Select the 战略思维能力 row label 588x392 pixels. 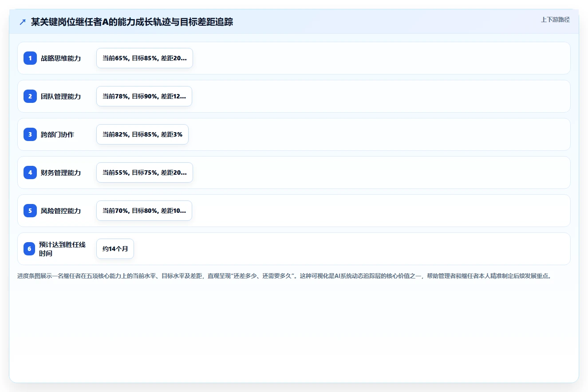61,58
